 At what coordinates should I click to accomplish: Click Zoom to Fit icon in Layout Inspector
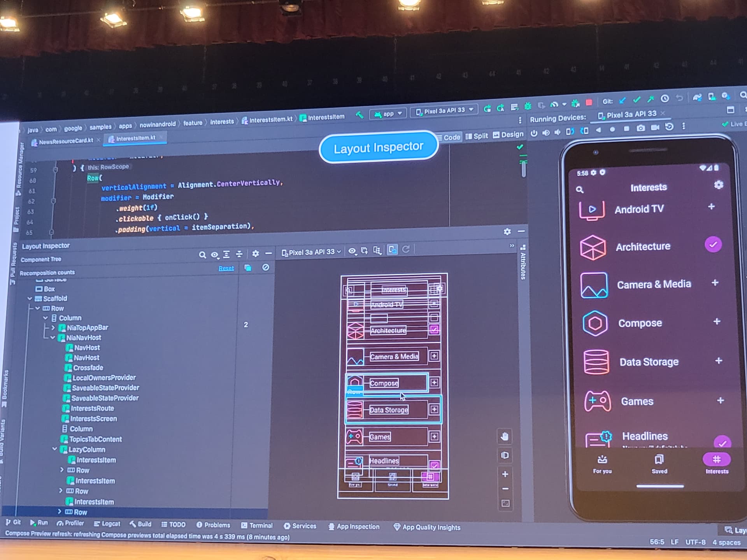505,504
